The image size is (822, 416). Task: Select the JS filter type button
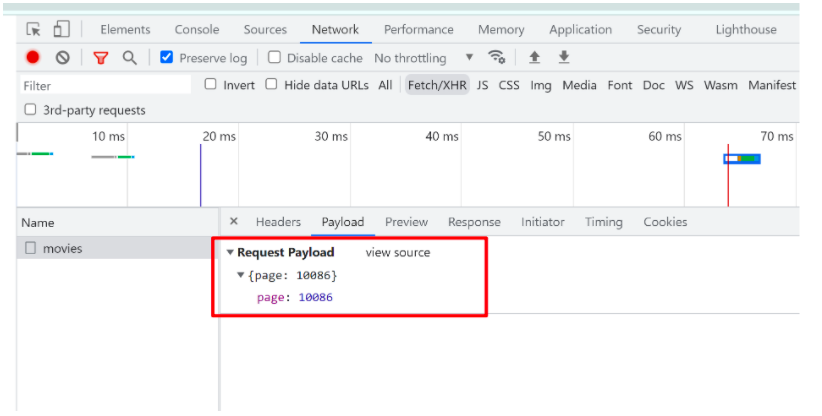483,85
